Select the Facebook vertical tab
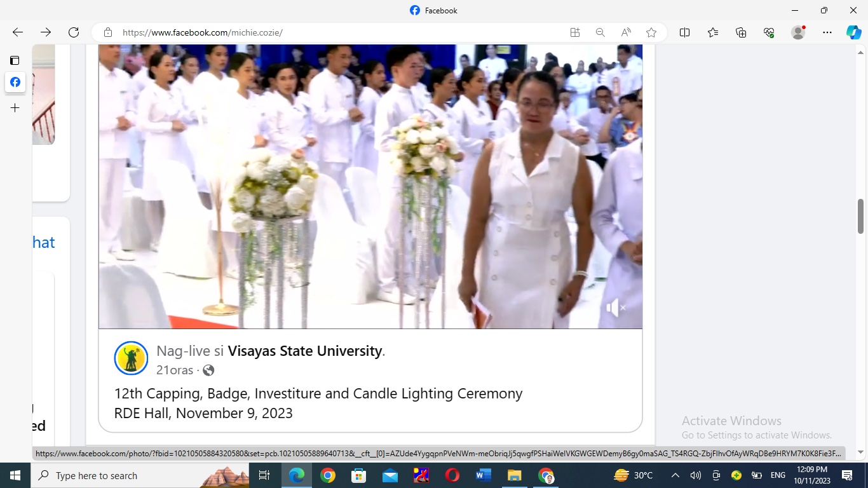The width and height of the screenshot is (868, 488). click(15, 82)
